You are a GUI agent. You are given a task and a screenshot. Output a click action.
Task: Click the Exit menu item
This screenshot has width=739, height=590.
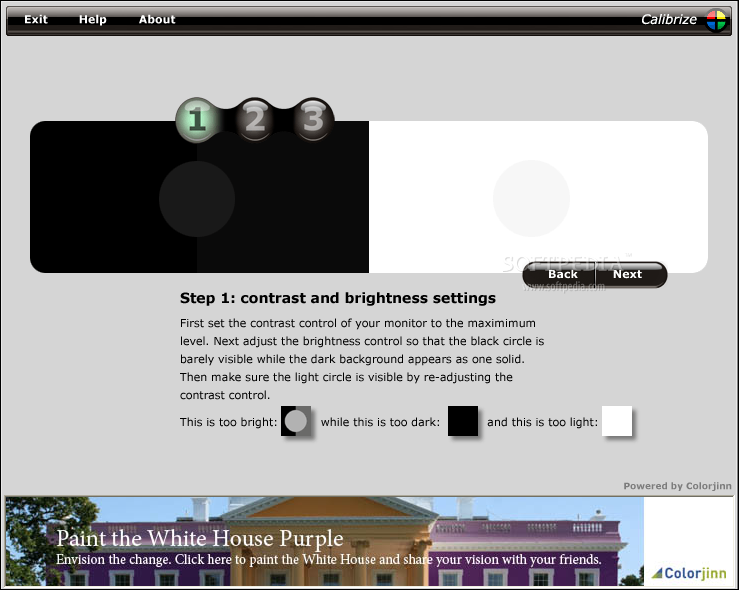[x=36, y=19]
